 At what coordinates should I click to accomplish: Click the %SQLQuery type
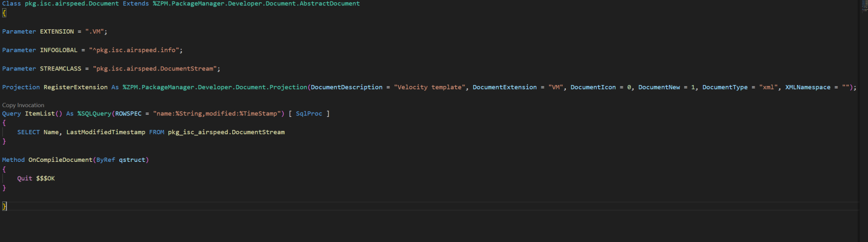tap(94, 114)
